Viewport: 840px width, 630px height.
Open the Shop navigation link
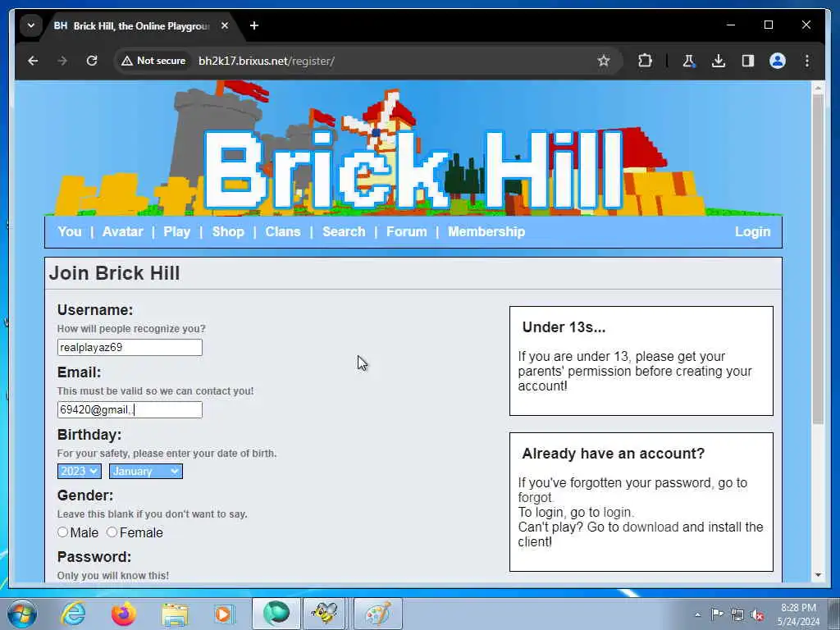(x=228, y=232)
